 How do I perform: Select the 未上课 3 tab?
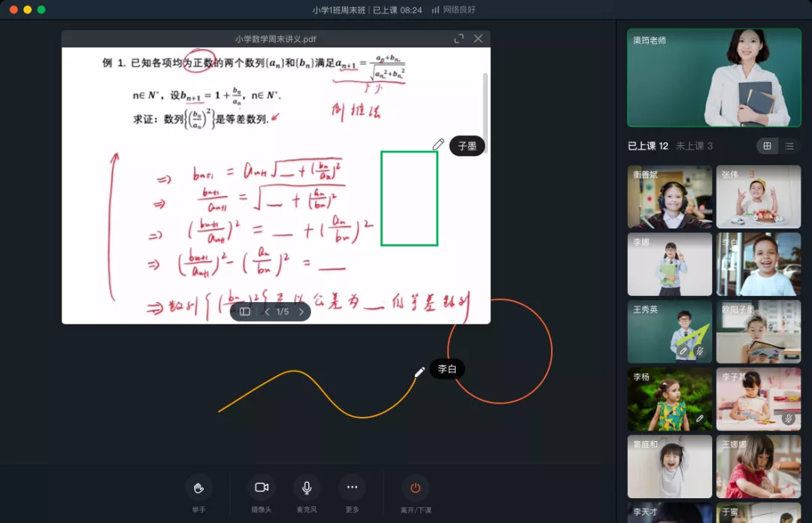click(x=694, y=146)
